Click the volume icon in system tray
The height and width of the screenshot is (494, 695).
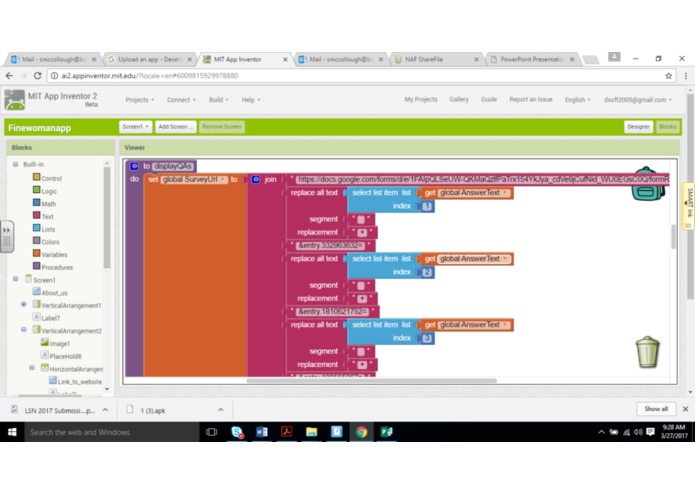[x=638, y=432]
